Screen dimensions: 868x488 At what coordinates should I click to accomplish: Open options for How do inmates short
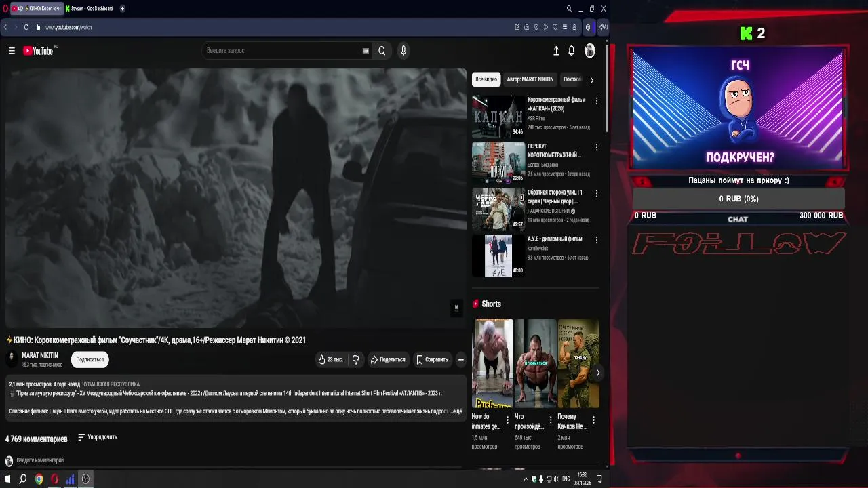coord(507,420)
